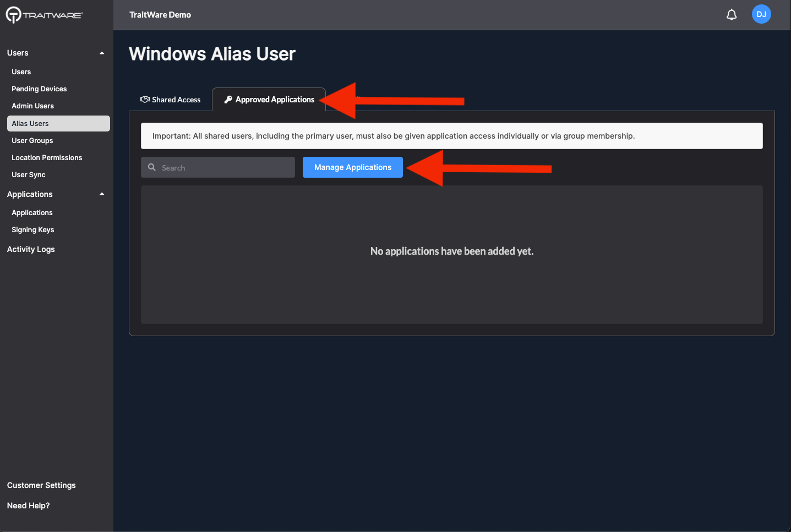
Task: Click the 'No applications have been added yet' message
Action: (452, 251)
